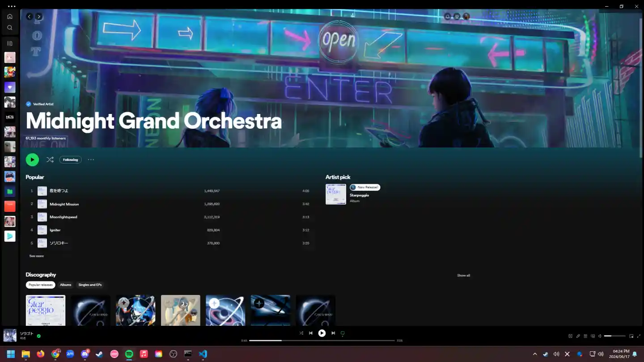Open the Now Playing view

[571, 336]
